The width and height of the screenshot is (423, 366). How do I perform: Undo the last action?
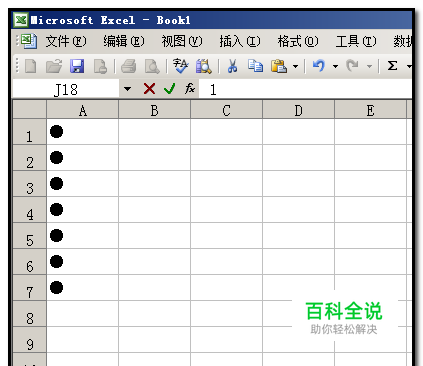(x=318, y=65)
